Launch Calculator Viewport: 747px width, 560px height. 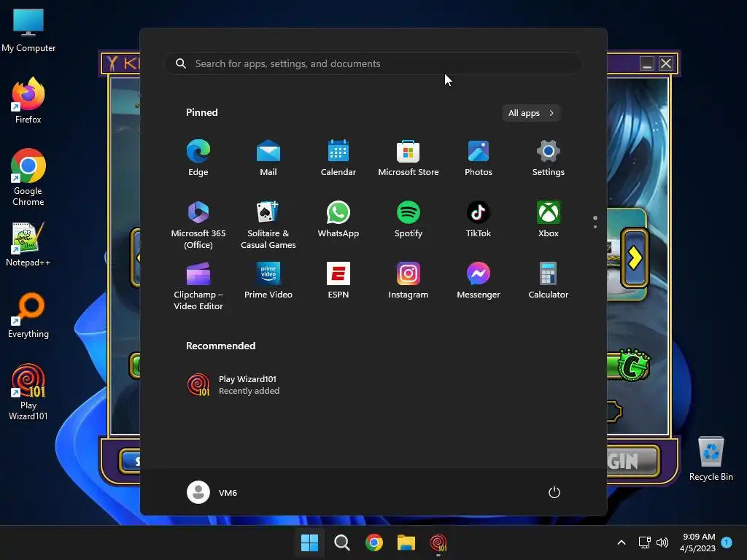[x=549, y=280]
